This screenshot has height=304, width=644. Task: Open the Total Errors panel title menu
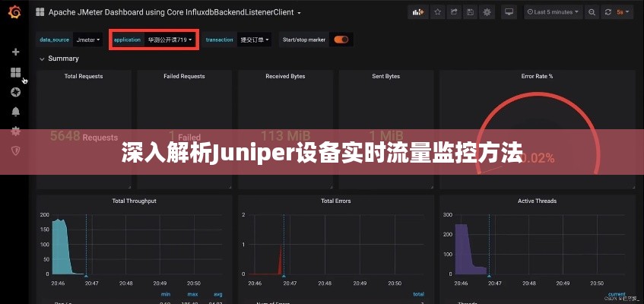pos(335,201)
